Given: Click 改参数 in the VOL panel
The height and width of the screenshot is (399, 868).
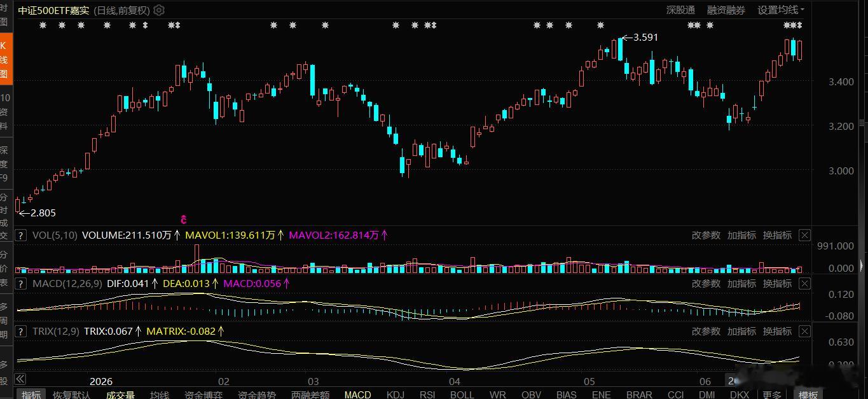Looking at the screenshot, I should [x=706, y=235].
